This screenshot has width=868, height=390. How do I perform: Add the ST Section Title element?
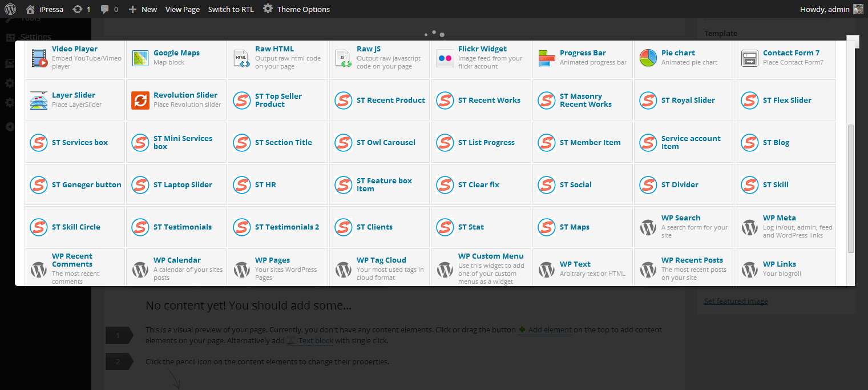pyautogui.click(x=278, y=143)
